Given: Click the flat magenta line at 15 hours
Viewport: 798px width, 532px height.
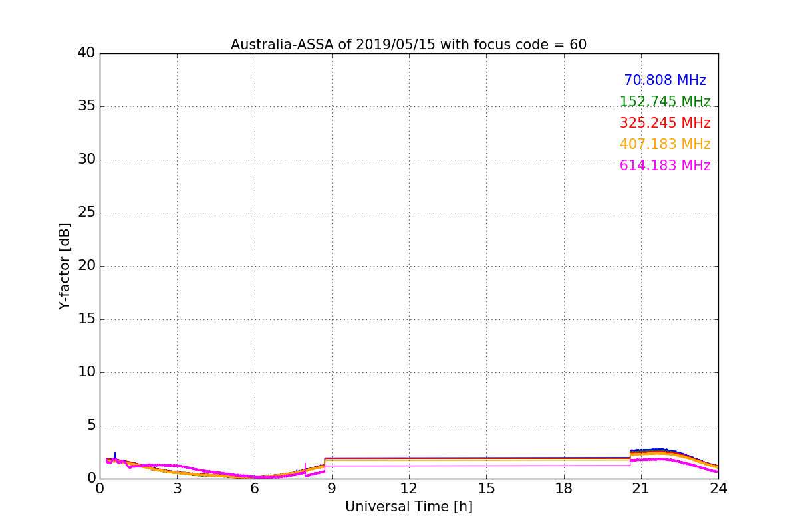Looking at the screenshot, I should 486,465.
